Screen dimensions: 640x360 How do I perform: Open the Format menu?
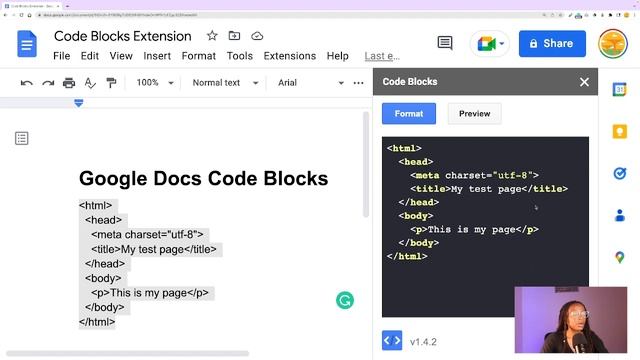click(x=199, y=56)
